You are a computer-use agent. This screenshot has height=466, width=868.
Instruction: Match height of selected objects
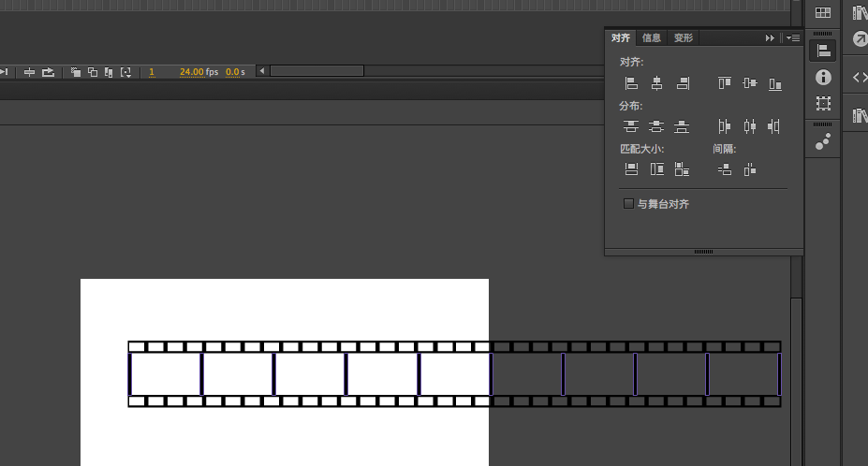click(x=657, y=169)
